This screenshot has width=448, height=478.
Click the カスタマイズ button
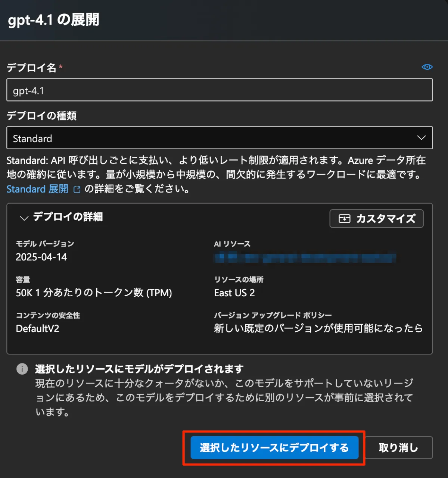point(376,219)
